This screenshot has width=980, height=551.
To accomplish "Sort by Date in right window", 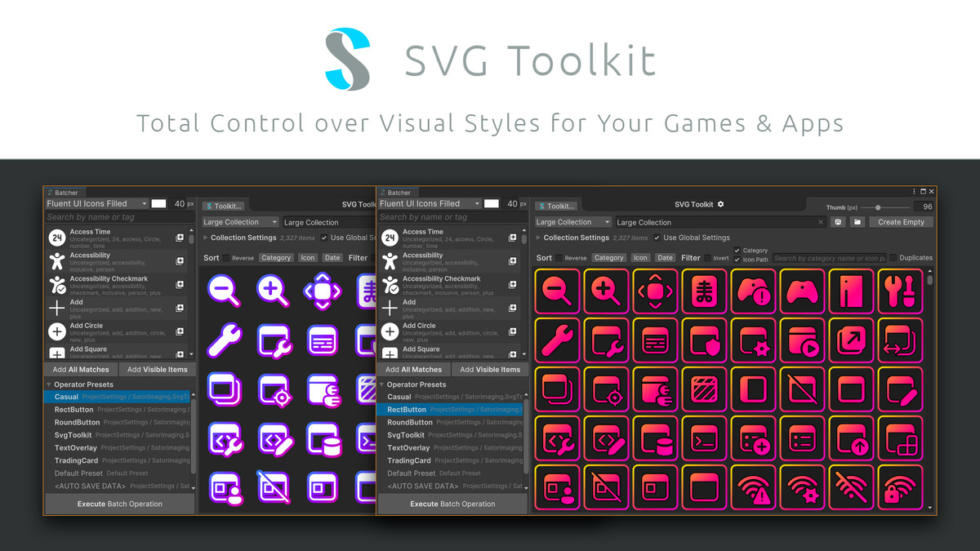I will point(666,258).
